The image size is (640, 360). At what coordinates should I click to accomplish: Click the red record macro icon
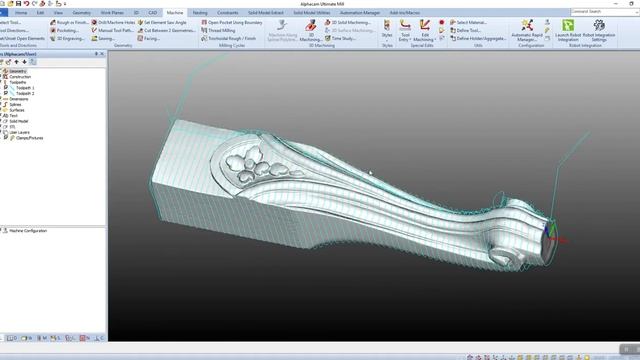[442, 22]
